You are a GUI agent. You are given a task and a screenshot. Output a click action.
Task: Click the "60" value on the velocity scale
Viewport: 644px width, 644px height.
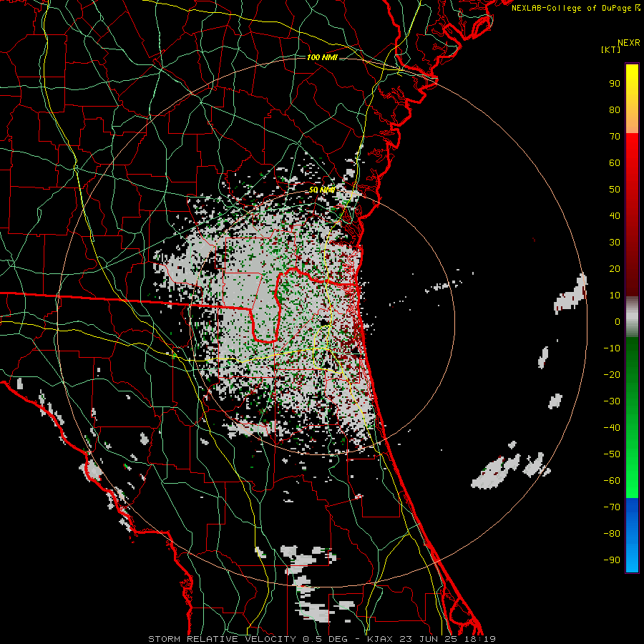[615, 163]
